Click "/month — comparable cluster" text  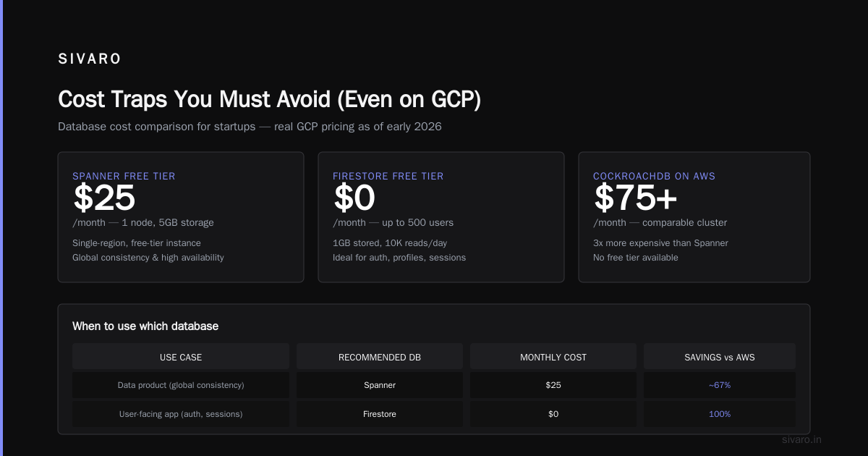pos(660,223)
